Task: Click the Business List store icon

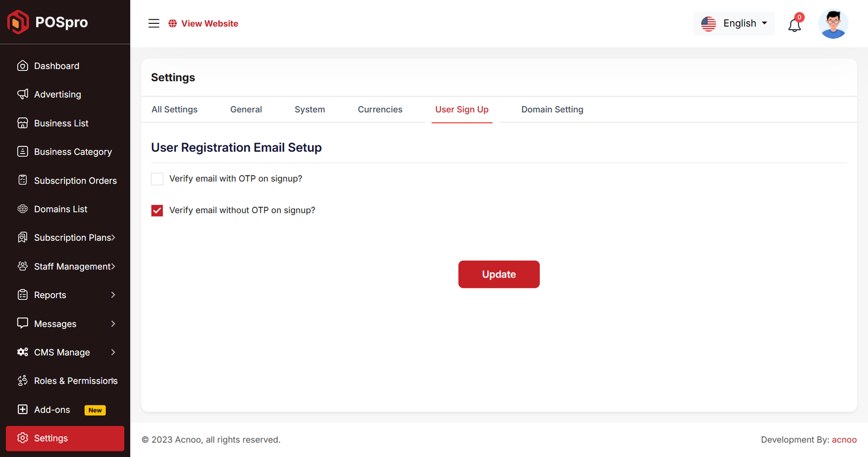Action: [22, 123]
